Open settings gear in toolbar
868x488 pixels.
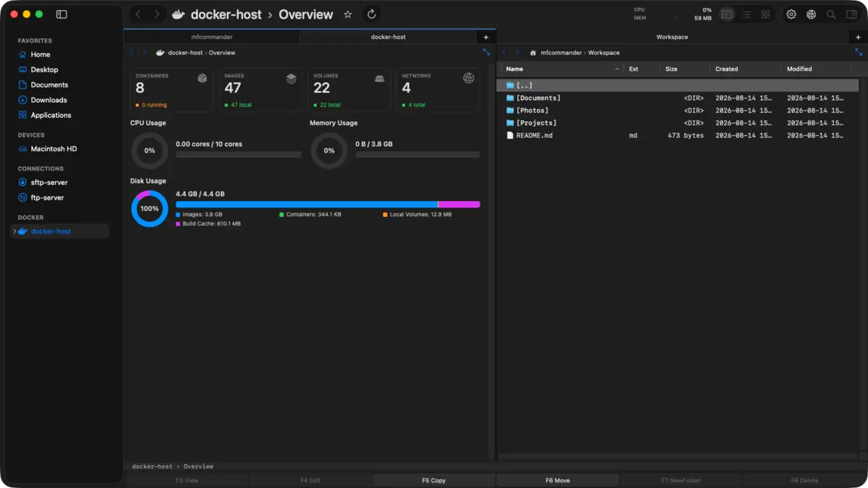[x=791, y=14]
